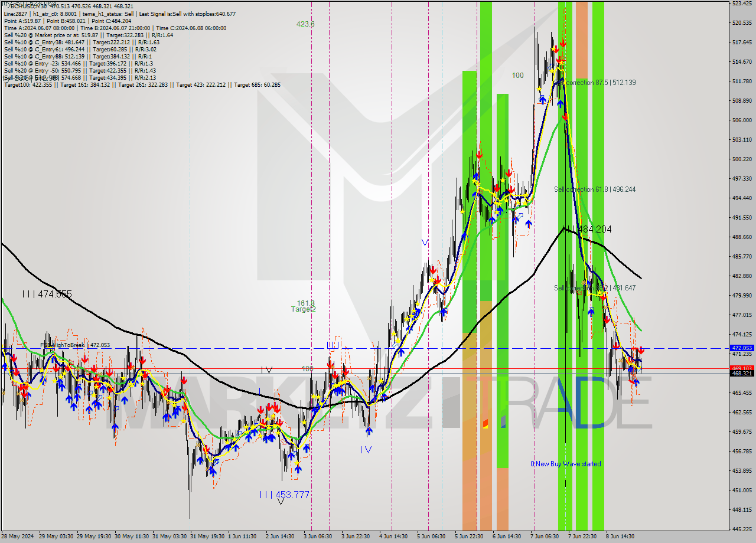Image resolution: width=756 pixels, height=543 pixels.
Task: Select the line reading 'Last Signal is:Sell with stoploss:640.677'
Action: (187, 14)
